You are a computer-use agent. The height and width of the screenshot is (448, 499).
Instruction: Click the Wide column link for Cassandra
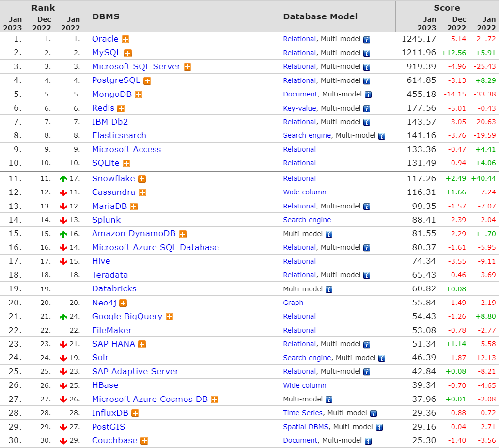pyautogui.click(x=305, y=192)
